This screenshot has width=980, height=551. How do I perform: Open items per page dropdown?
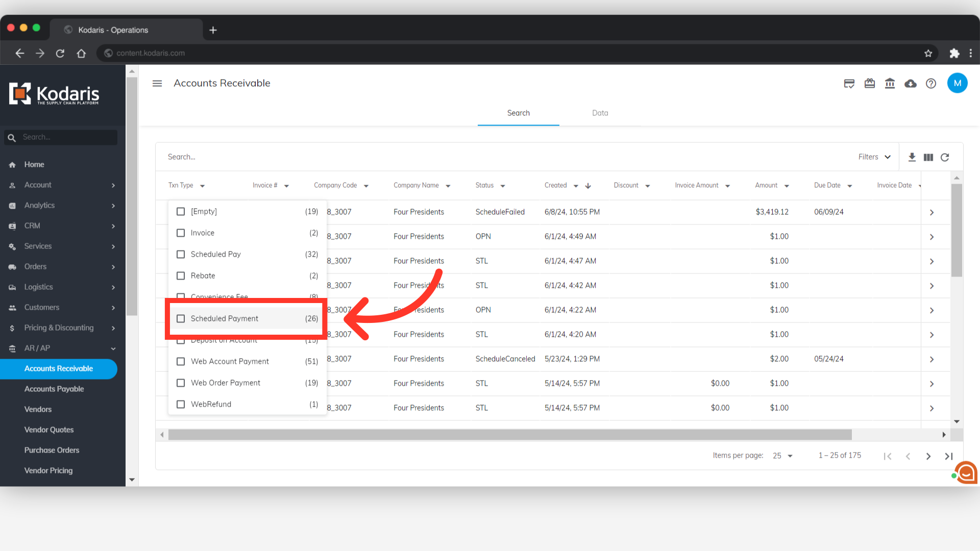click(x=782, y=456)
